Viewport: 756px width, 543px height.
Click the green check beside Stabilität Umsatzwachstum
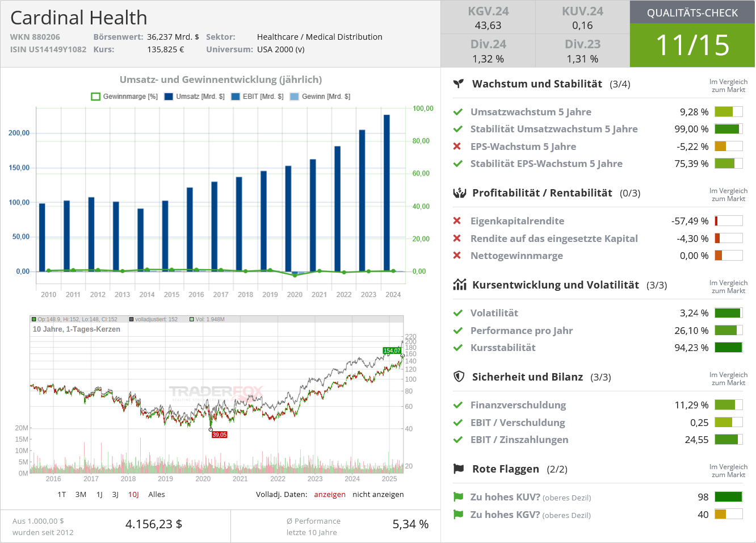click(457, 130)
